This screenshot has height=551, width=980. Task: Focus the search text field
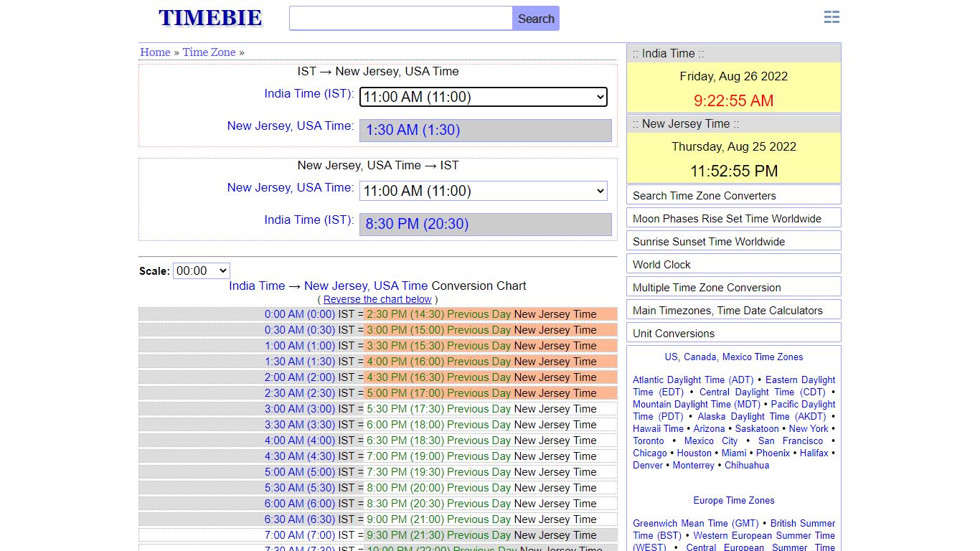click(x=401, y=19)
